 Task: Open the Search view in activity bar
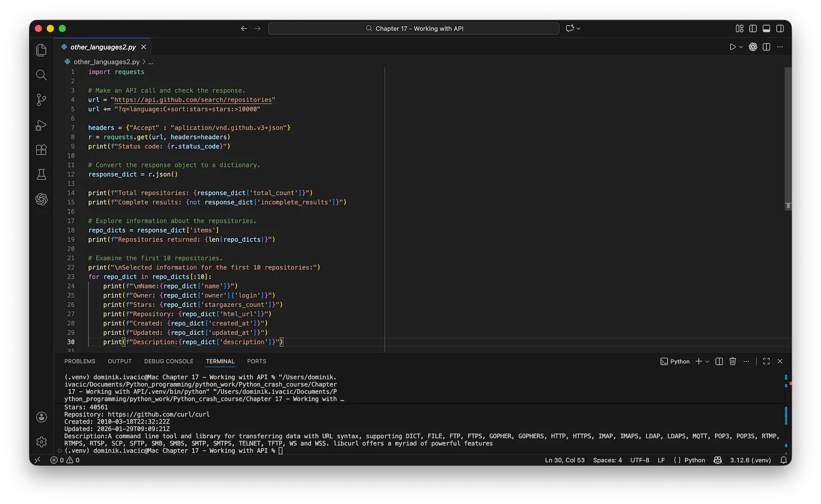(42, 75)
